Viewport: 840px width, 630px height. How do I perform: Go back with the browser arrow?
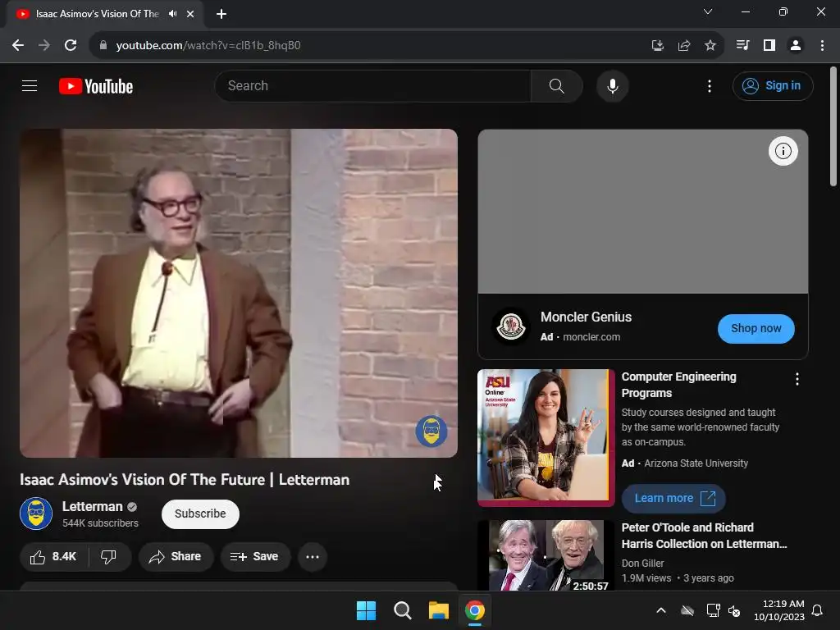pos(18,46)
